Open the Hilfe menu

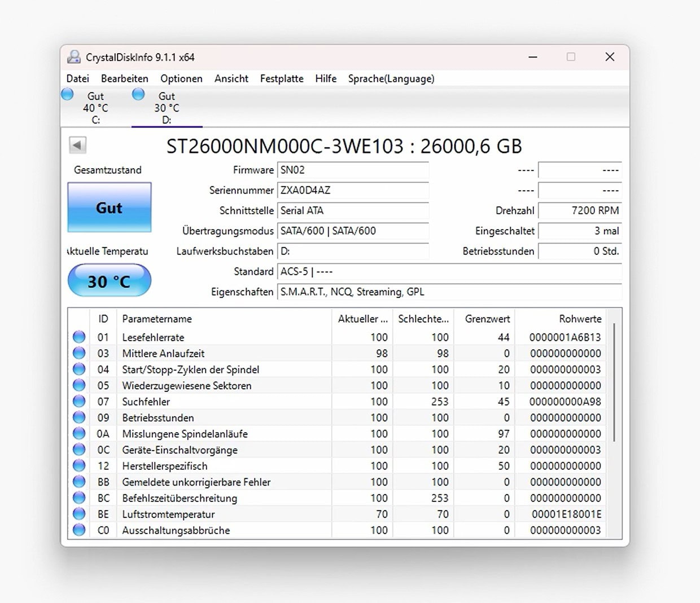[326, 78]
